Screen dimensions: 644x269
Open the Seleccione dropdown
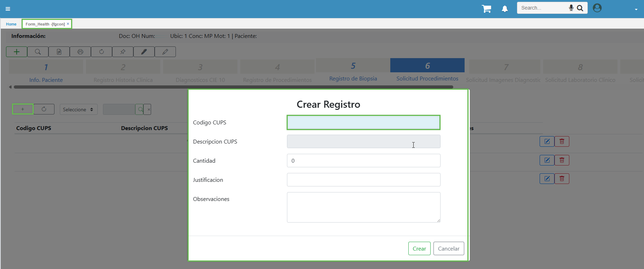(x=78, y=110)
